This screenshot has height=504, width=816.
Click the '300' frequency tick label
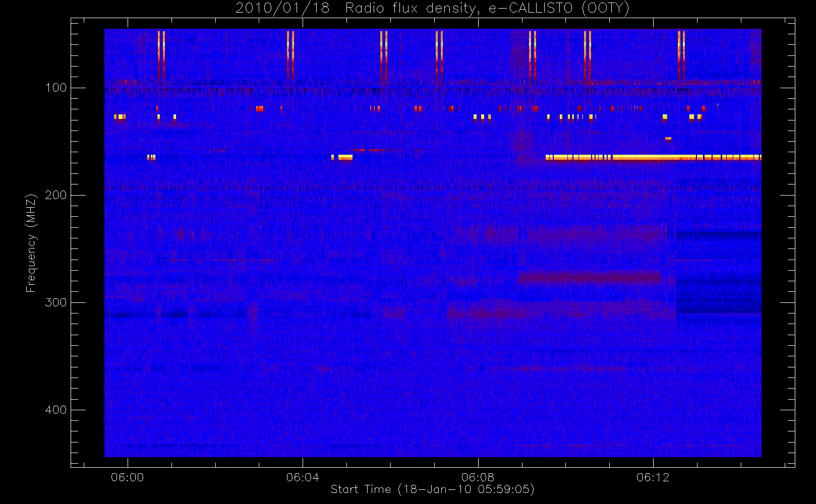click(56, 302)
